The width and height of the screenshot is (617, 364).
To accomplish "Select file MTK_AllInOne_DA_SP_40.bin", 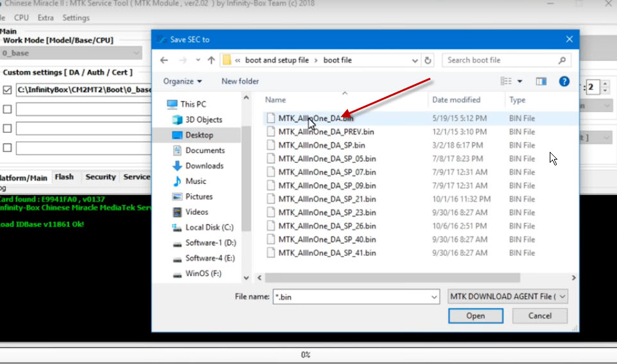I will (x=327, y=239).
